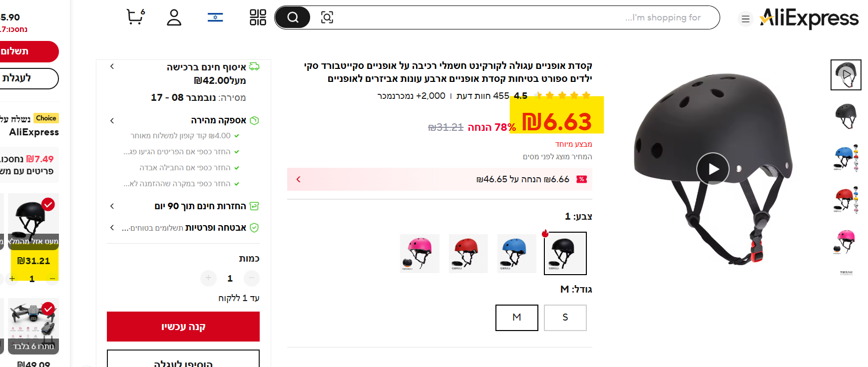868x367 pixels.
Task: Open the QR code app download
Action: coord(258,17)
